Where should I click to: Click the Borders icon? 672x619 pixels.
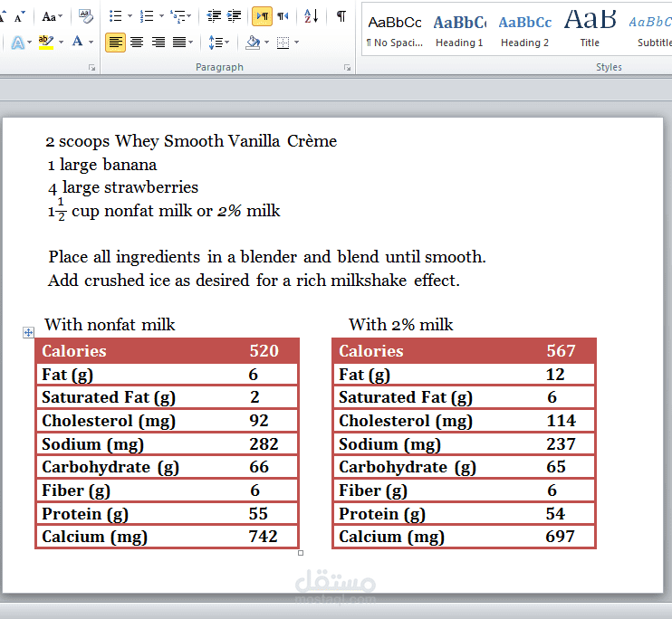[x=283, y=43]
